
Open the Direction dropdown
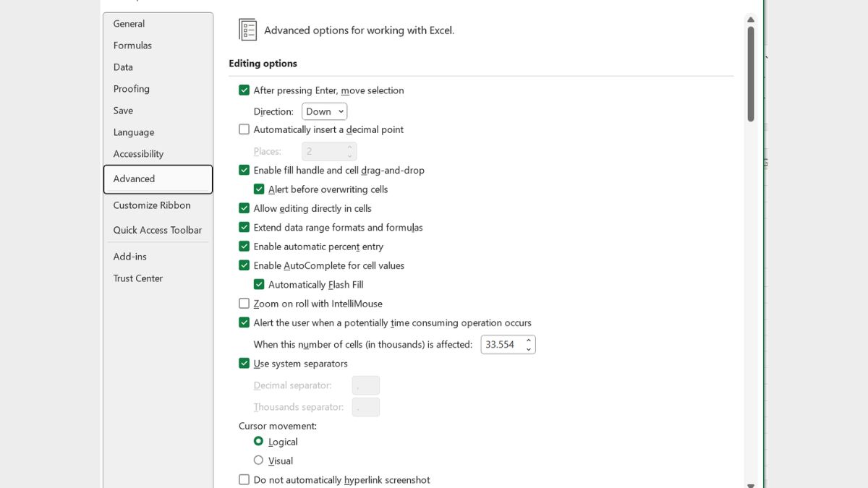click(x=324, y=111)
